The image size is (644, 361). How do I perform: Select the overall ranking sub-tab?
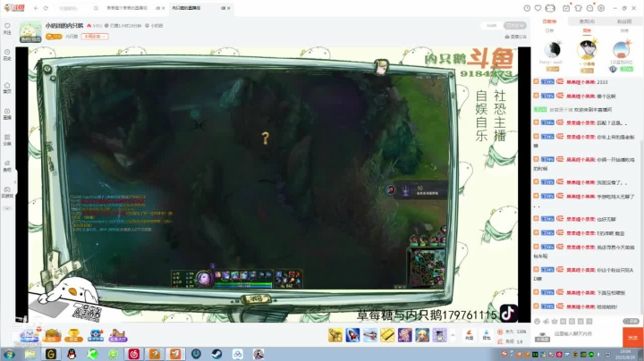(624, 30)
